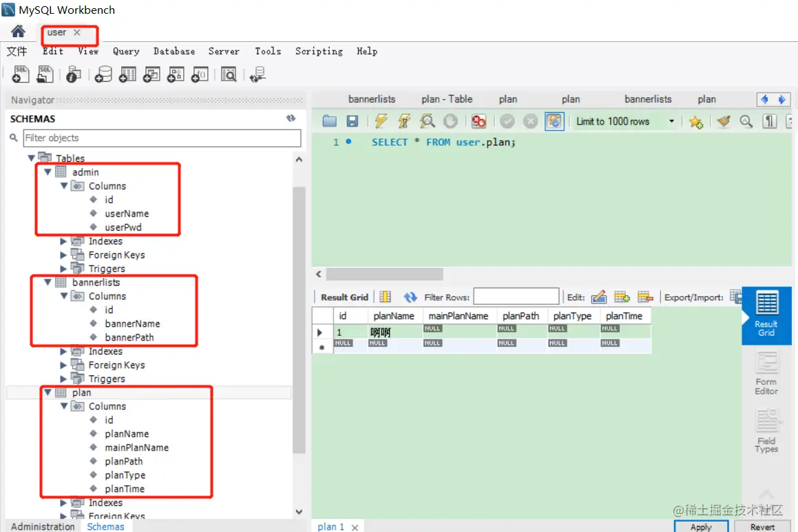Click the Filter Rows input field
This screenshot has width=798, height=532.
pos(516,297)
